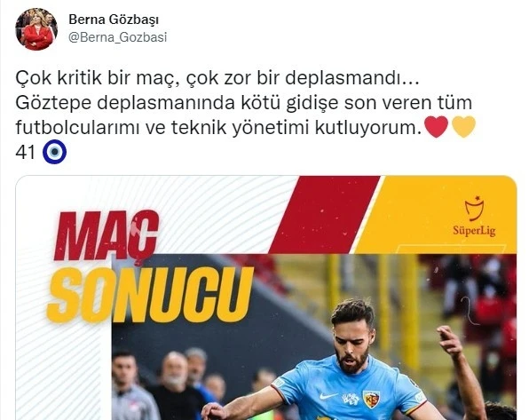Click the Nike swoosh on blue jersey

click(x=328, y=396)
